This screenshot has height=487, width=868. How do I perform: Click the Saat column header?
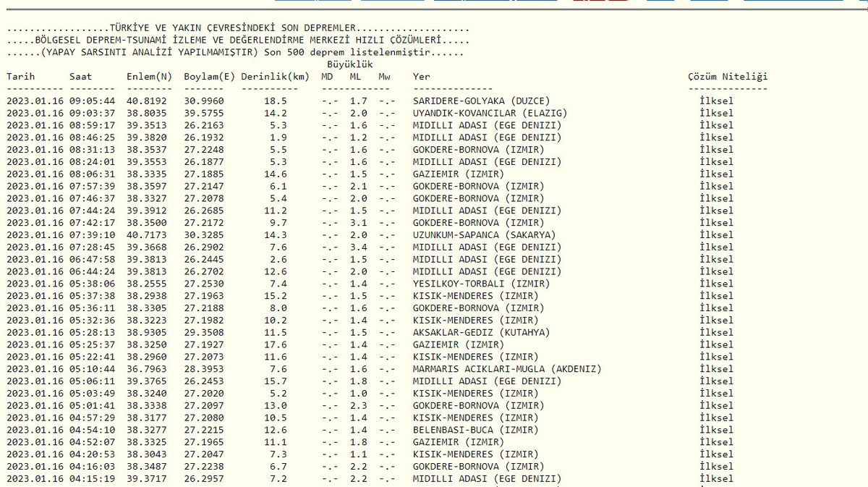click(x=81, y=77)
